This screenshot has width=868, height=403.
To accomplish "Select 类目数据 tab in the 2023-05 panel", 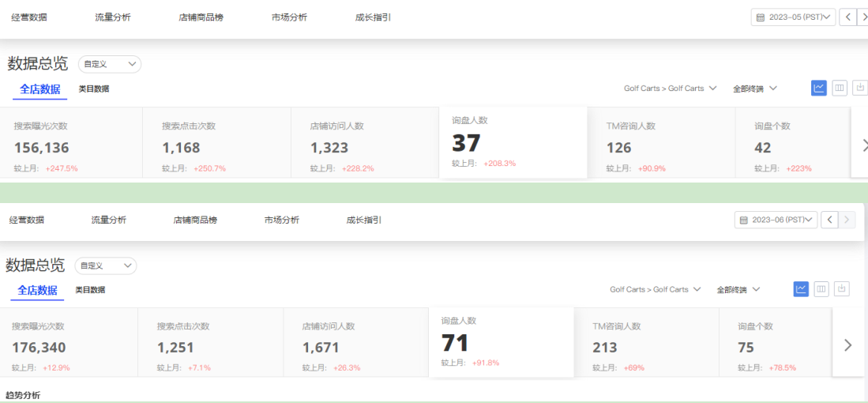I will 94,89.
